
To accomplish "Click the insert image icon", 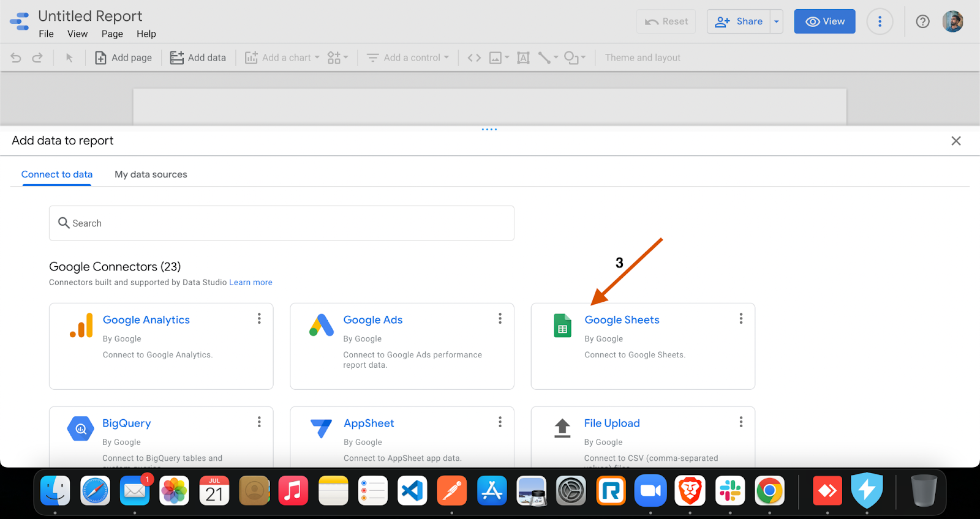I will coord(496,58).
